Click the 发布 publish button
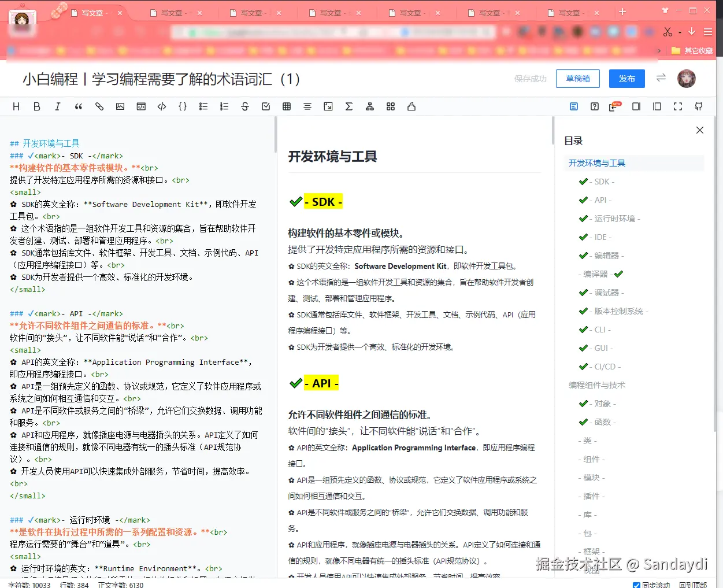This screenshot has height=588, width=723. [626, 79]
